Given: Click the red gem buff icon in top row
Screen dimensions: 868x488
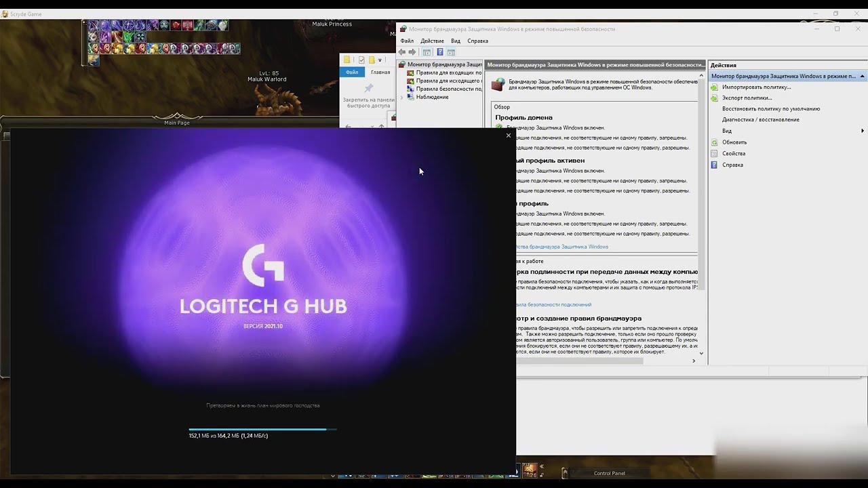Looking at the screenshot, I should 176,26.
